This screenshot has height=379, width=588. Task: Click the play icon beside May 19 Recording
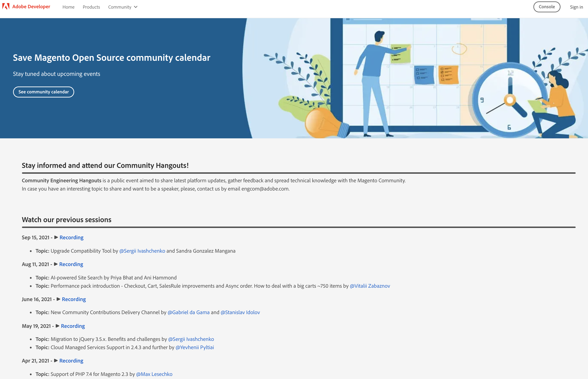[57, 326]
